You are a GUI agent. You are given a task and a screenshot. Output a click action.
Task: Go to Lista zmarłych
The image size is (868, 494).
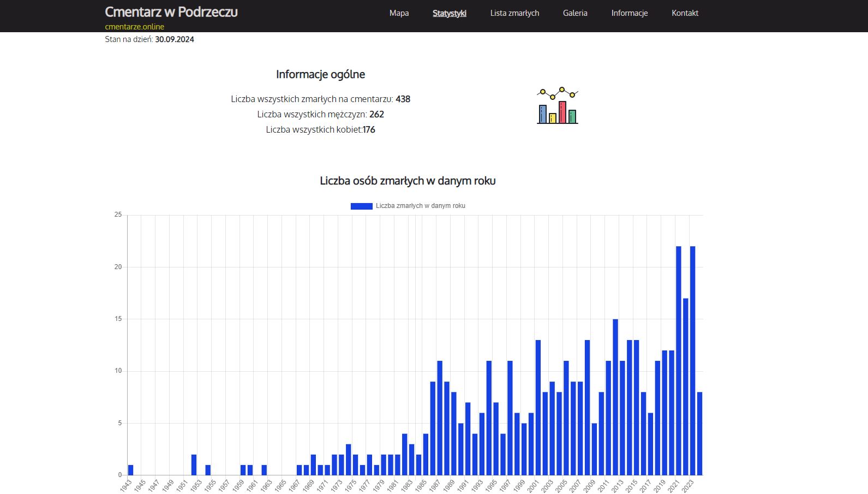coord(514,13)
